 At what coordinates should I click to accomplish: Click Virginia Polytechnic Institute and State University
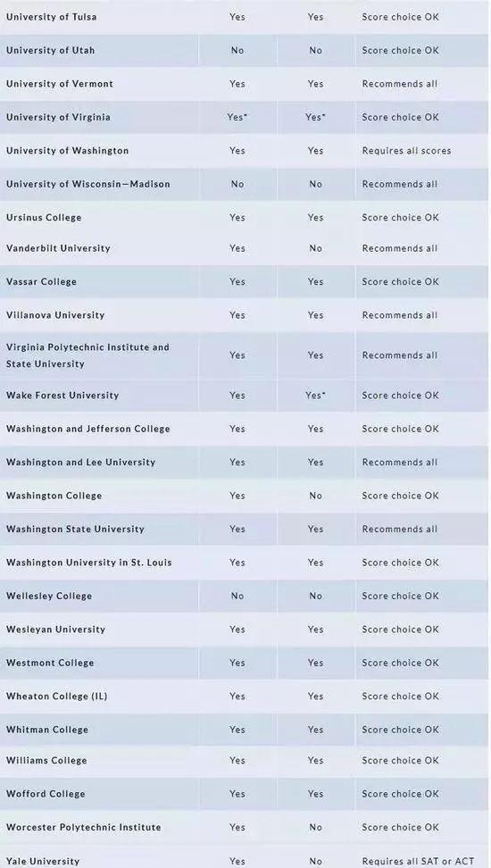[x=87, y=356]
